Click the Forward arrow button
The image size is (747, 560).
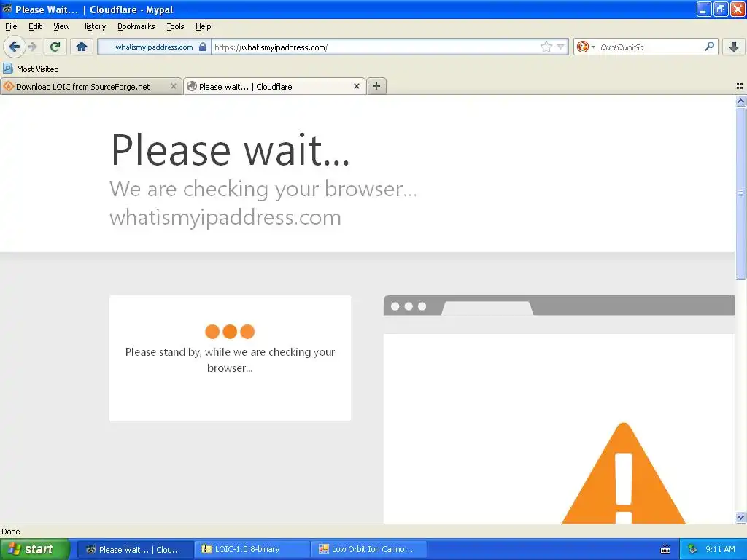click(x=32, y=47)
